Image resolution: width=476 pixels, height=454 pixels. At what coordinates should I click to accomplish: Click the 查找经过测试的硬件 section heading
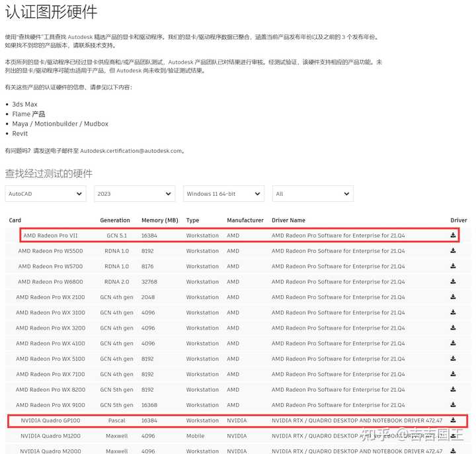(x=48, y=173)
